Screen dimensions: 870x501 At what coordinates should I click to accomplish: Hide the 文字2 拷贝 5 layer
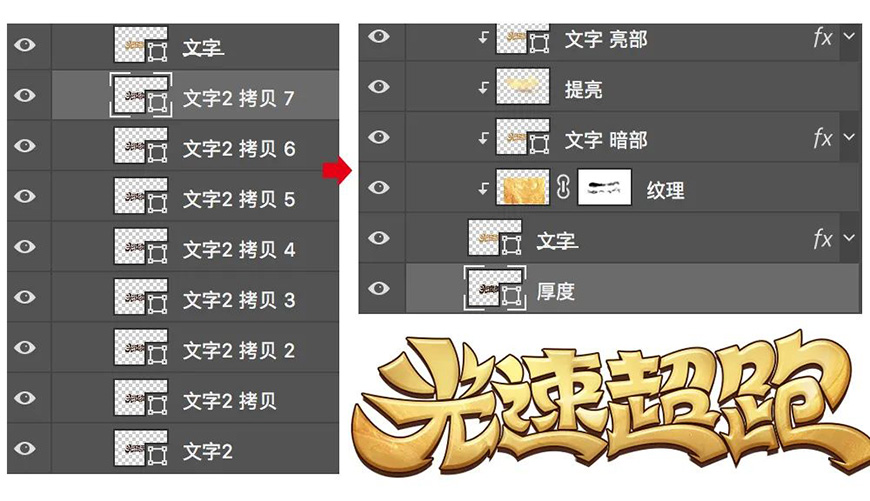pos(25,196)
